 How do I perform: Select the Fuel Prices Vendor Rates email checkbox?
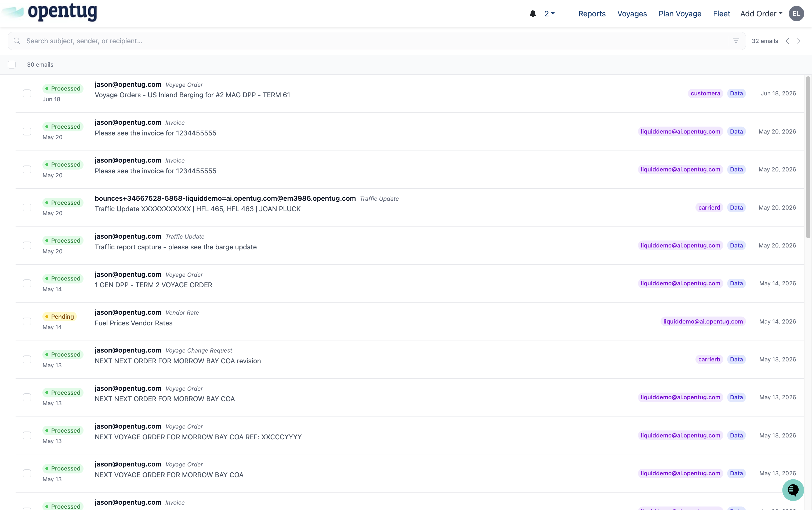pos(27,321)
